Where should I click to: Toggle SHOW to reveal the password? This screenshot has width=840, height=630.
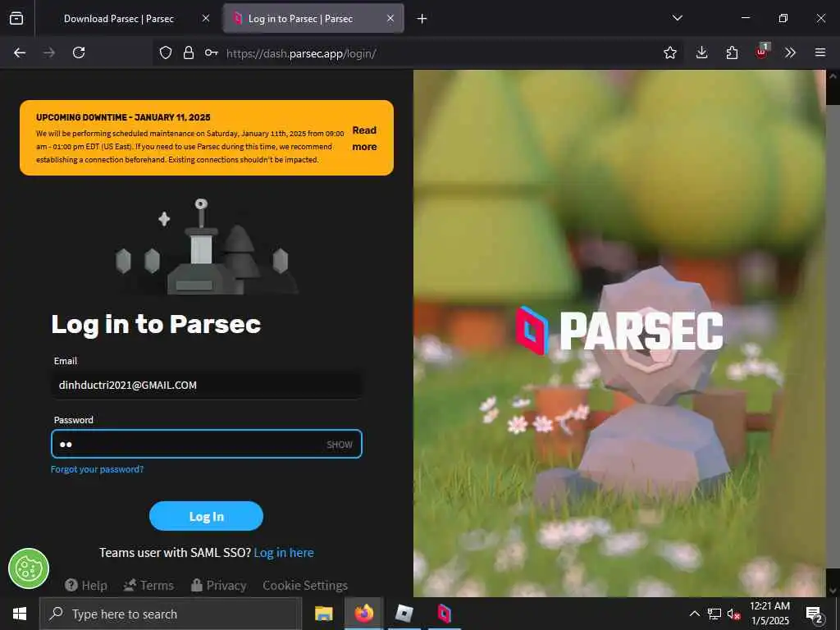340,445
